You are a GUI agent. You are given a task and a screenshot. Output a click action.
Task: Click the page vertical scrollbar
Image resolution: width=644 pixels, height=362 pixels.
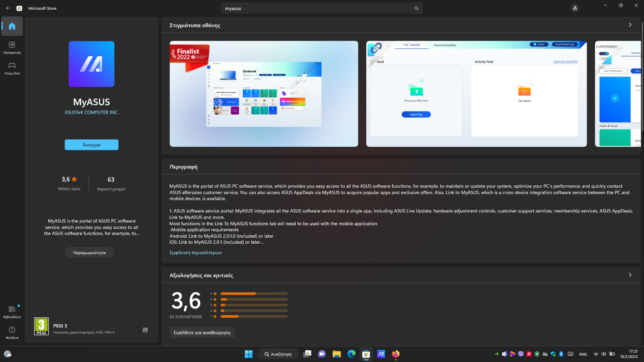[642, 76]
